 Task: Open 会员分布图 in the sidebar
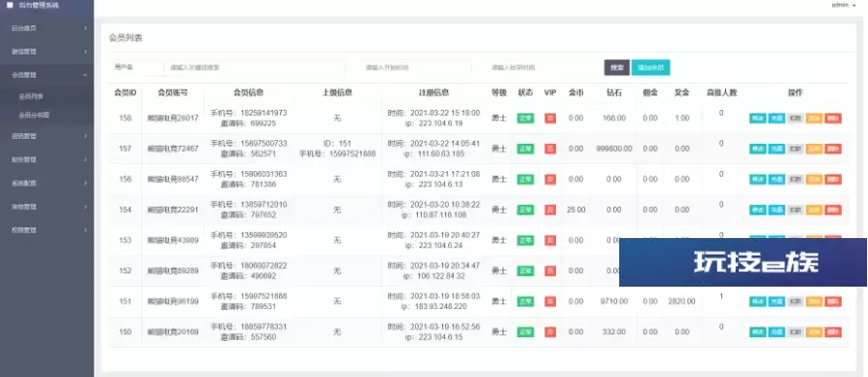(x=34, y=116)
